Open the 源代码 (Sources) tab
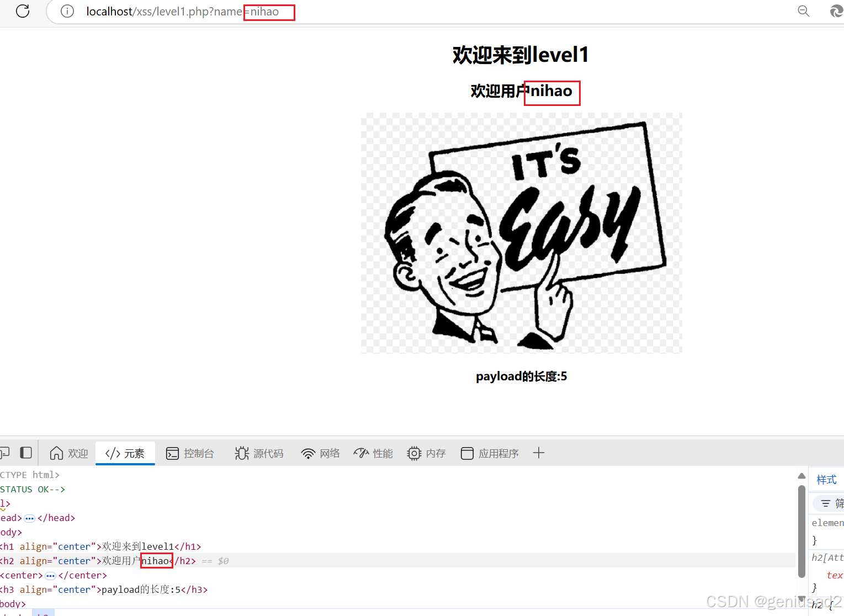Viewport: 844px width, 616px height. click(x=259, y=453)
